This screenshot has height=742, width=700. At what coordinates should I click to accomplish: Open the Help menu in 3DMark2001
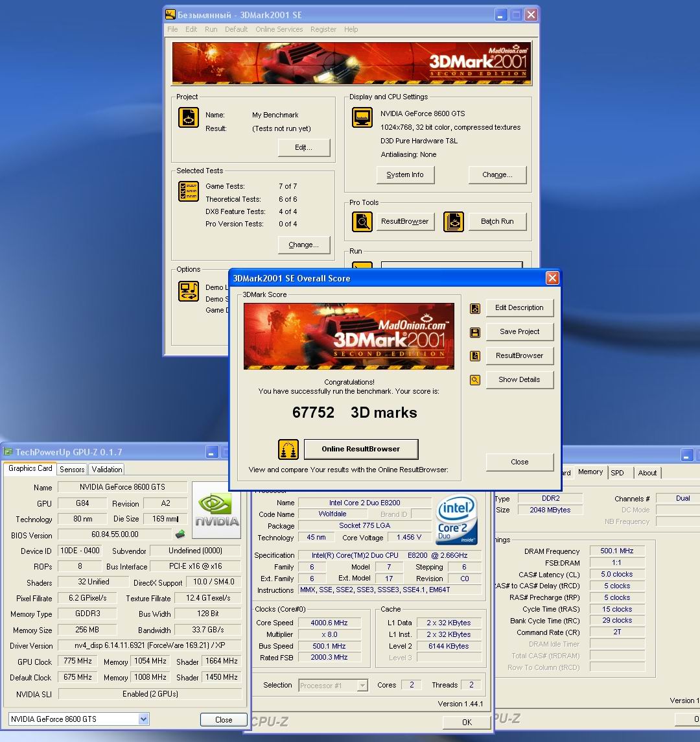[351, 29]
